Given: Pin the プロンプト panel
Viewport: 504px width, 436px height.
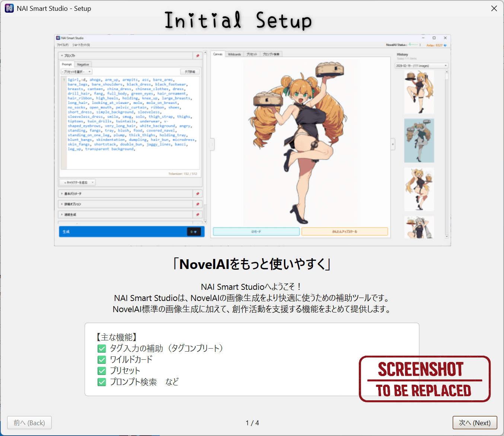Looking at the screenshot, I should tap(198, 56).
